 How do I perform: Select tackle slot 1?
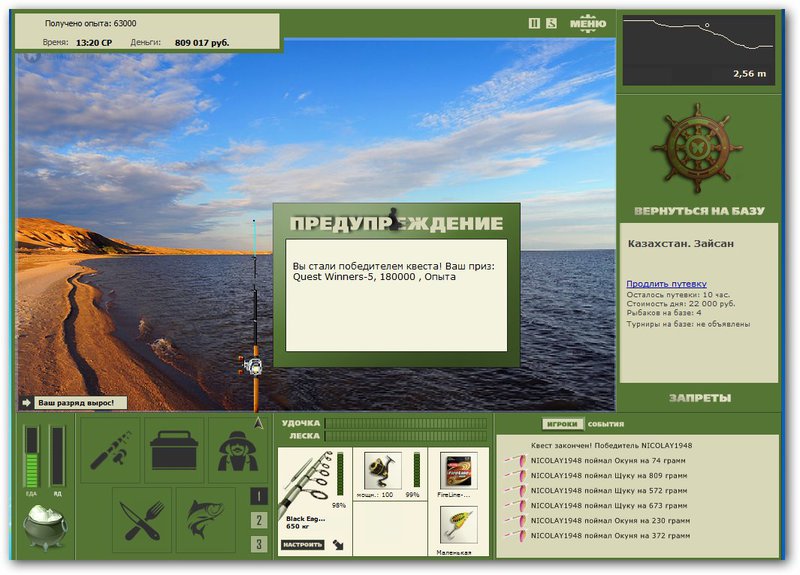(x=259, y=496)
